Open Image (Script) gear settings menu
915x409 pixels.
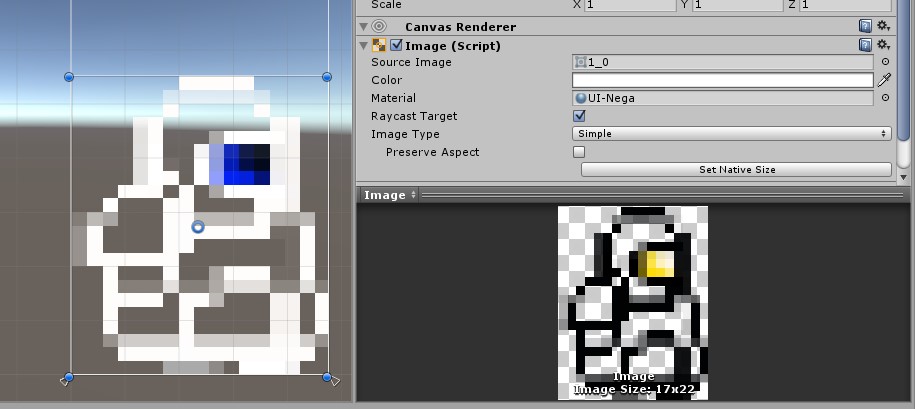pyautogui.click(x=883, y=45)
